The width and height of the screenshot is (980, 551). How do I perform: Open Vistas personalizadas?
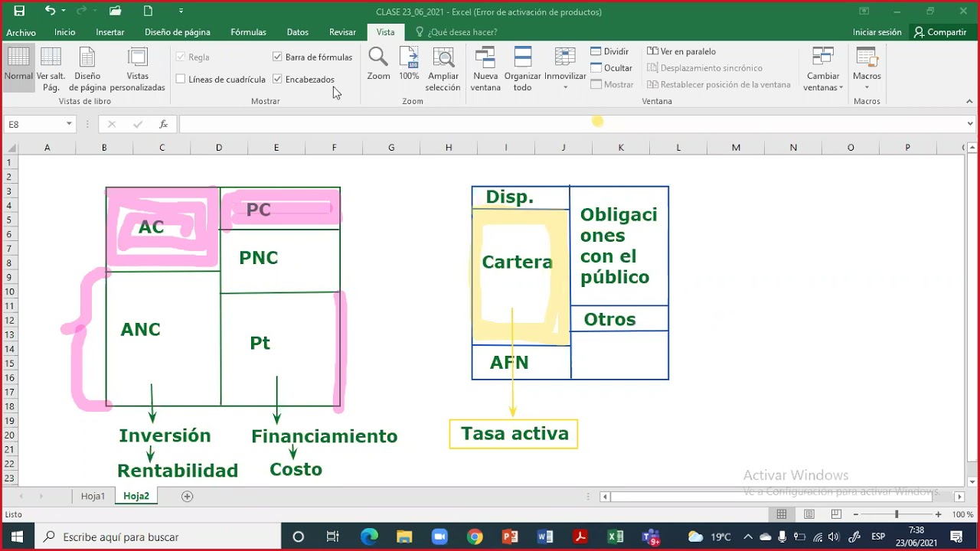138,69
